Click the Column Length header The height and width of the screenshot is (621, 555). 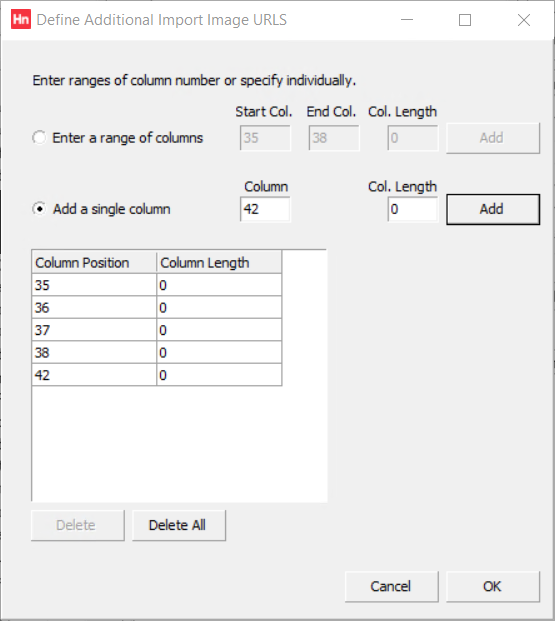(x=219, y=263)
